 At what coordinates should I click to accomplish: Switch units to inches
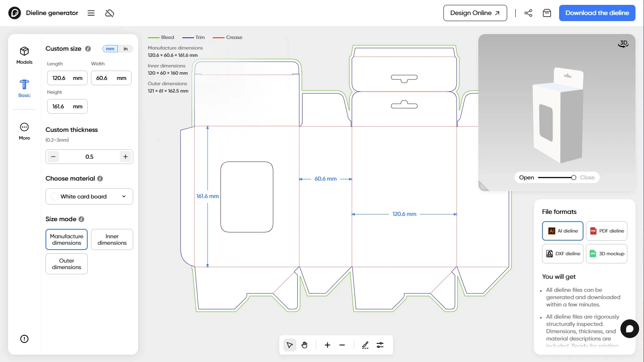(125, 49)
